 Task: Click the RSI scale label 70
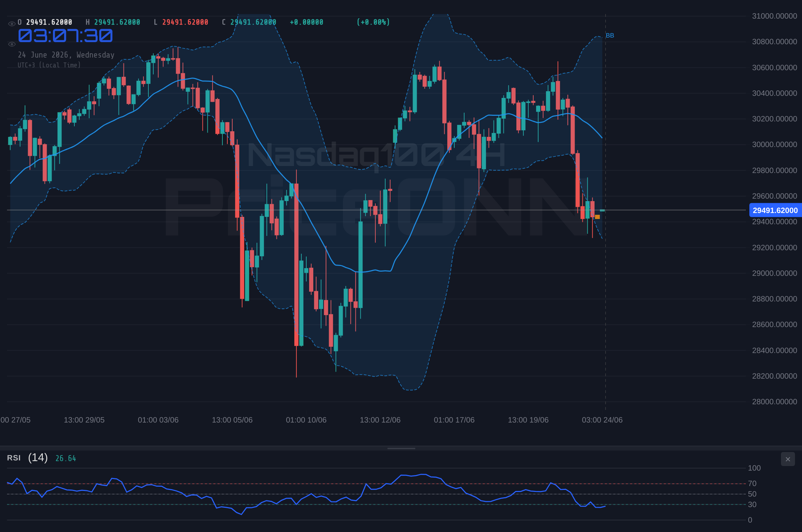tap(752, 484)
